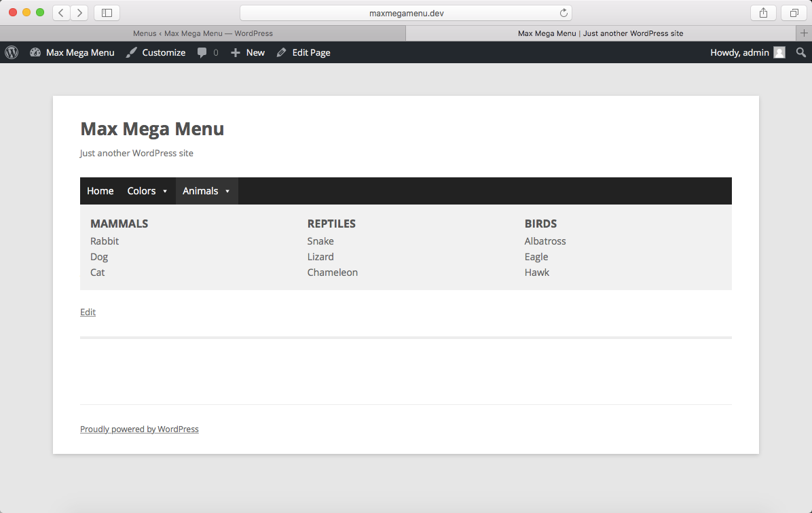Click the Safari share button
Image resolution: width=812 pixels, height=513 pixels.
(763, 13)
